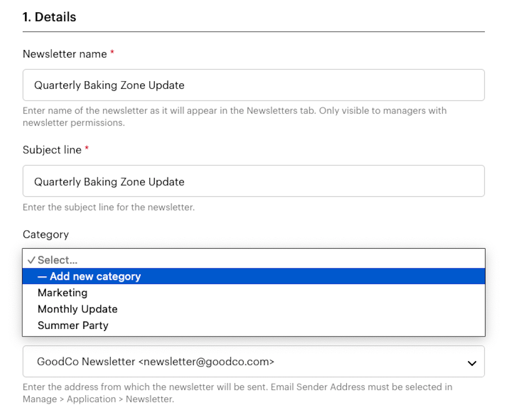Click the sender dropdown chevron arrow
This screenshot has width=506, height=420.
[x=472, y=363]
